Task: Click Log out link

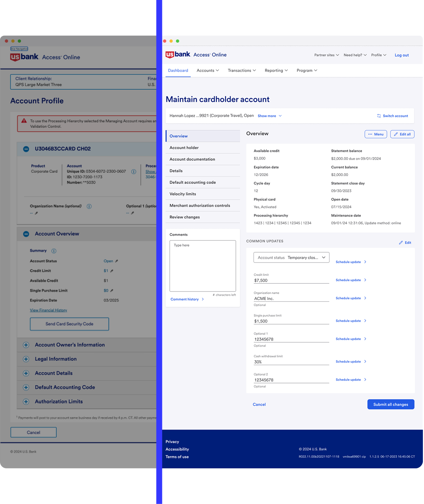Action: click(x=402, y=55)
